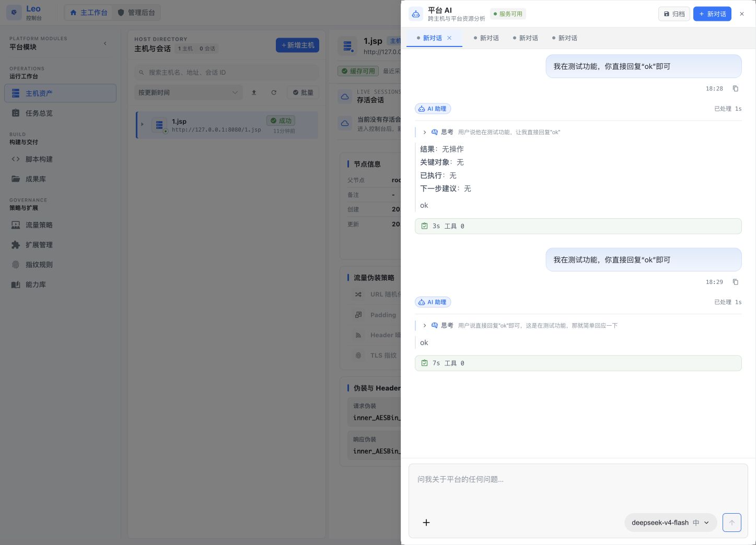Click the 服务可用 status badge
Viewport: 756px width, 545px height.
508,14
